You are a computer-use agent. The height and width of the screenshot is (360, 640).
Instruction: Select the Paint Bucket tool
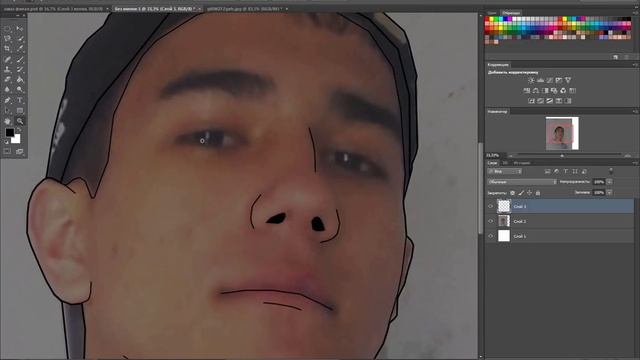[x=20, y=79]
